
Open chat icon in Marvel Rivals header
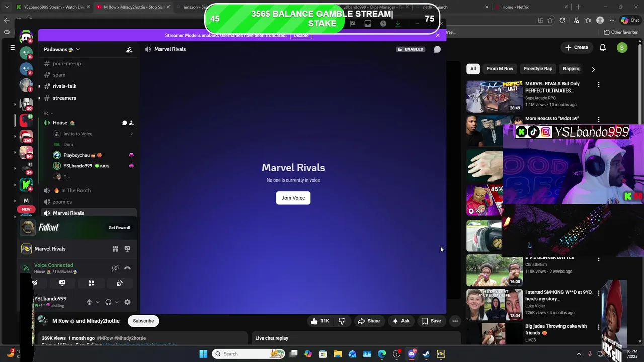(x=437, y=49)
